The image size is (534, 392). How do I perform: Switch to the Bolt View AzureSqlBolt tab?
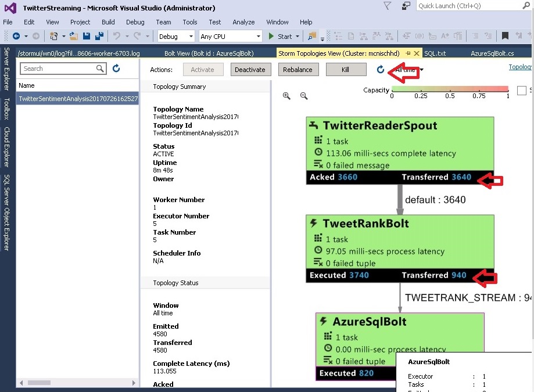(209, 53)
